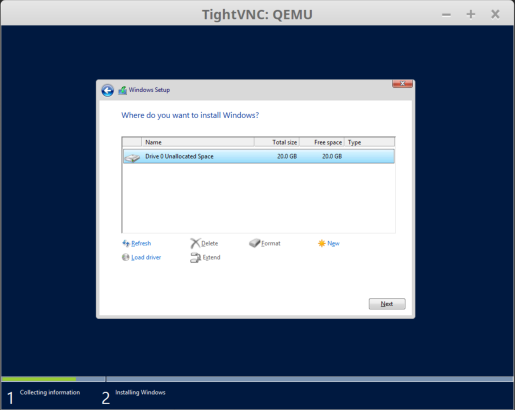Click the blue back arrow button
Image resolution: width=515 pixels, height=410 pixels.
point(107,90)
